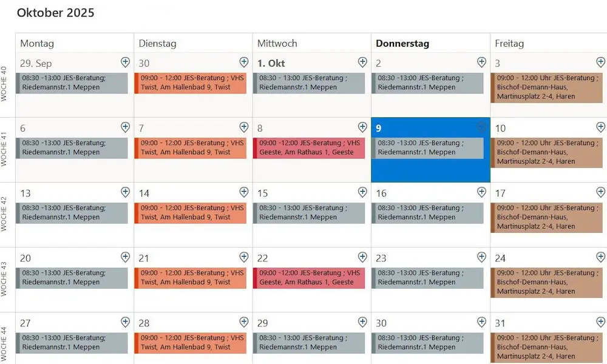Viewport: 607px width, 364px height.
Task: Click the add-event plus icon on 29. Sep
Action: click(x=125, y=62)
